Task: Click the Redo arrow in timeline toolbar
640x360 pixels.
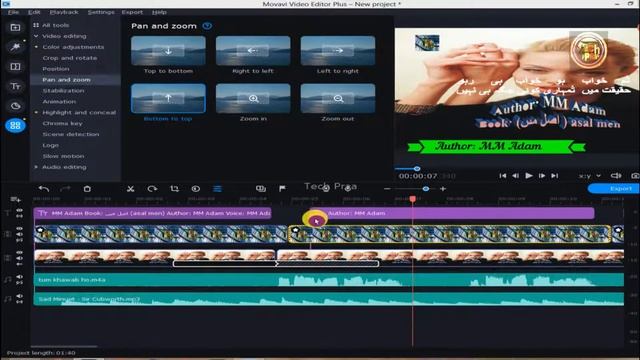Action: coord(65,189)
